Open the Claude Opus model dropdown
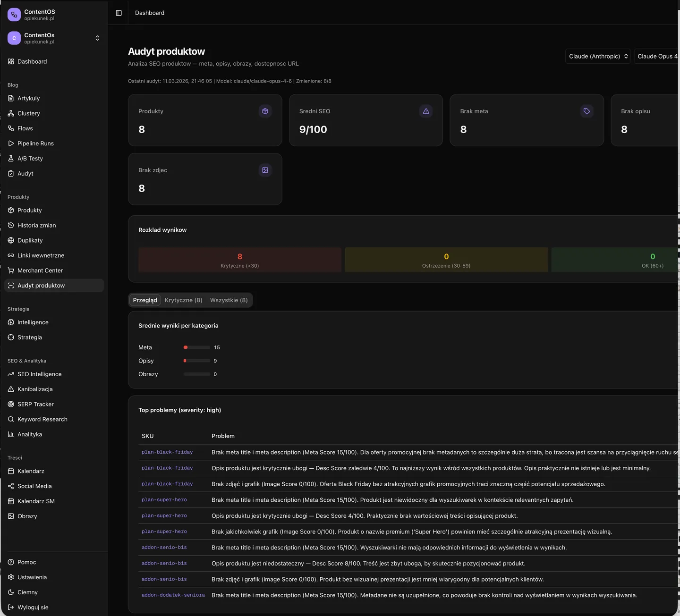 [x=657, y=56]
